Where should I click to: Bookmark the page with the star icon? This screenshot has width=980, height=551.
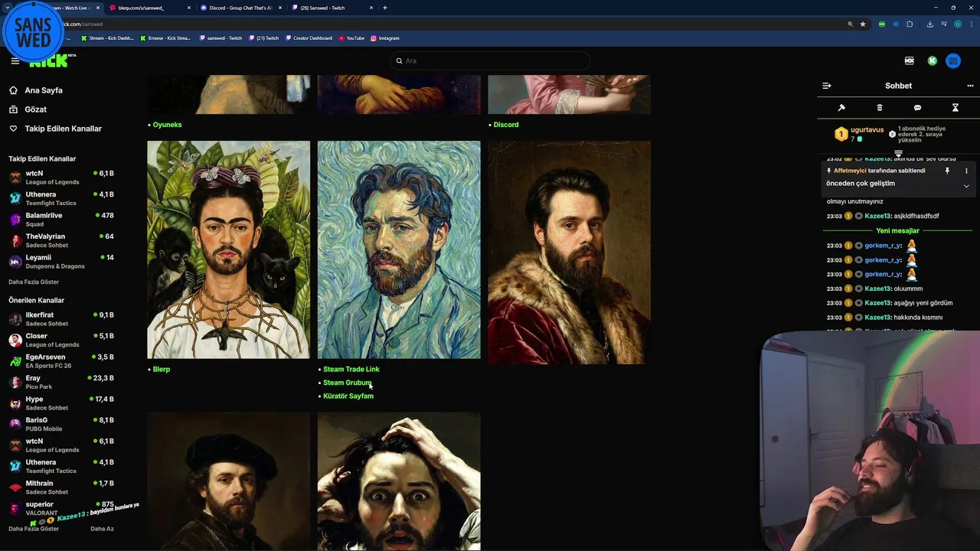[x=863, y=24]
